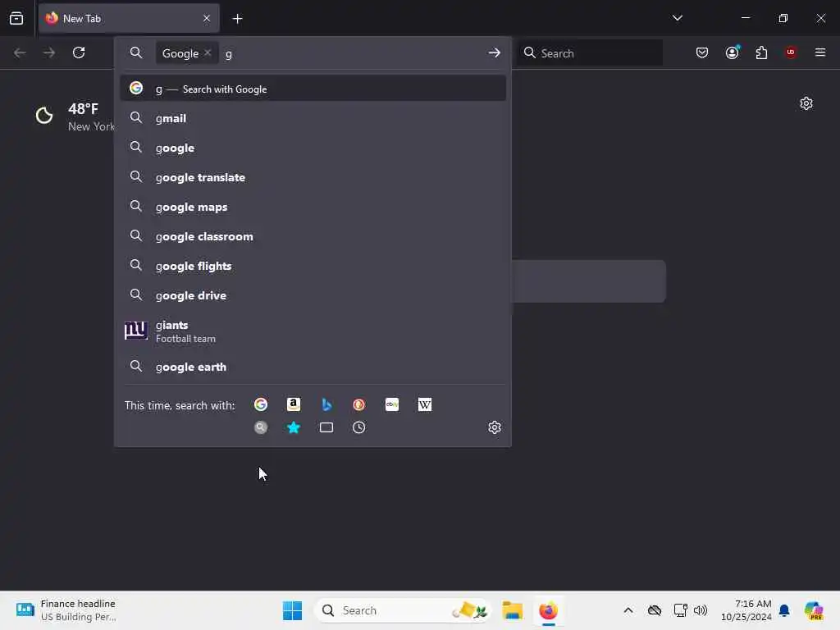Search this time with Wikipedia
Image resolution: width=840 pixels, height=630 pixels.
point(425,404)
